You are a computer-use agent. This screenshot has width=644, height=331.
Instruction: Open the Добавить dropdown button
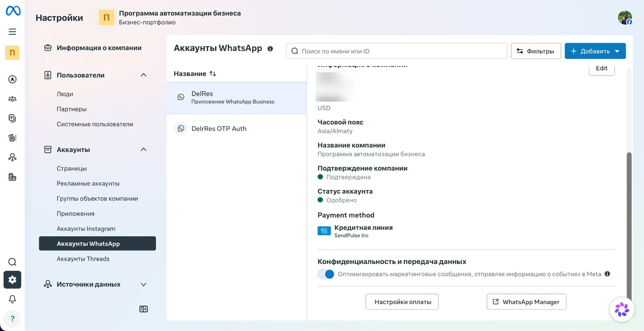click(595, 51)
